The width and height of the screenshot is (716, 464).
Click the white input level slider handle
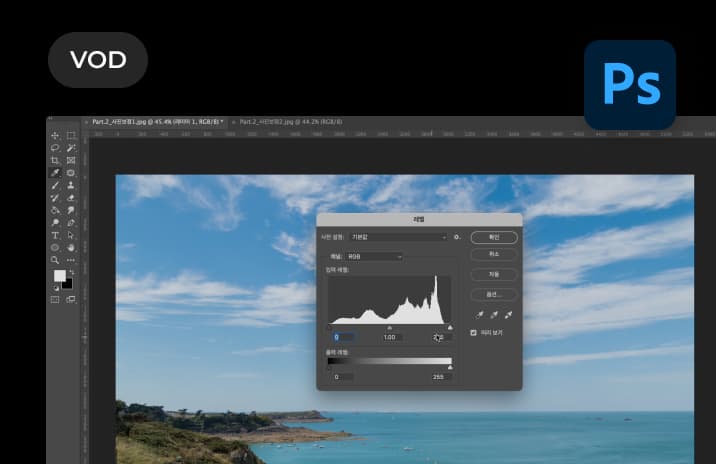click(x=449, y=327)
